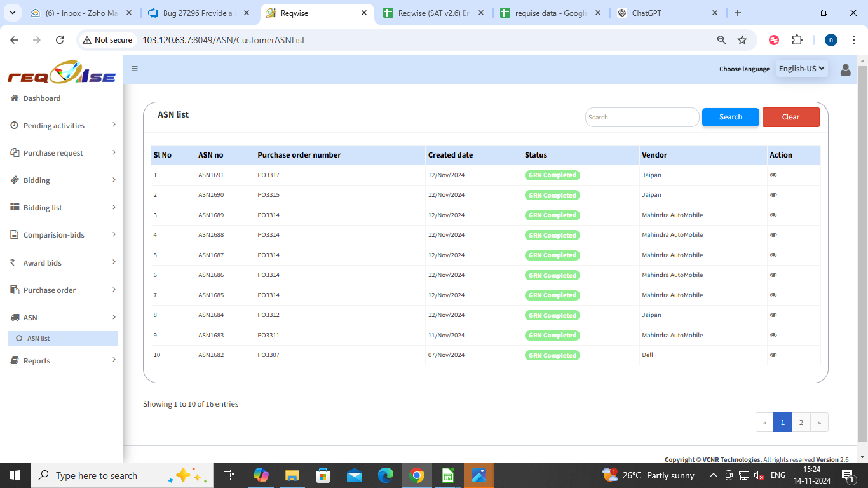This screenshot has height=488, width=868.
Task: Select the ASN list submenu item
Action: pyautogui.click(x=63, y=339)
